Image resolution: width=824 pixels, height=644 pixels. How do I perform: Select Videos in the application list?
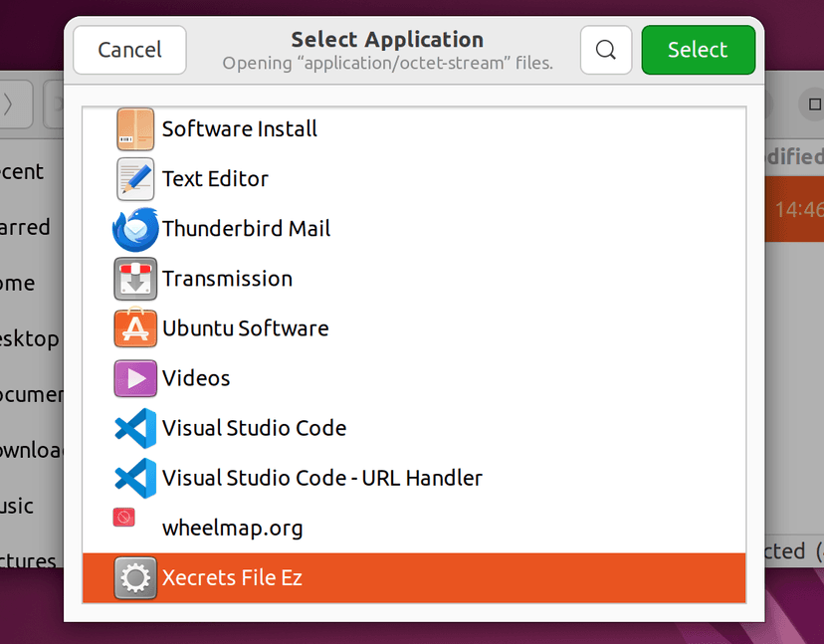(196, 378)
